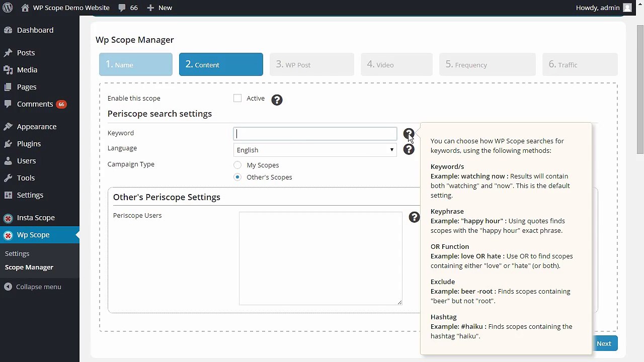
Task: Click help icon beside Language dropdown
Action: click(409, 149)
